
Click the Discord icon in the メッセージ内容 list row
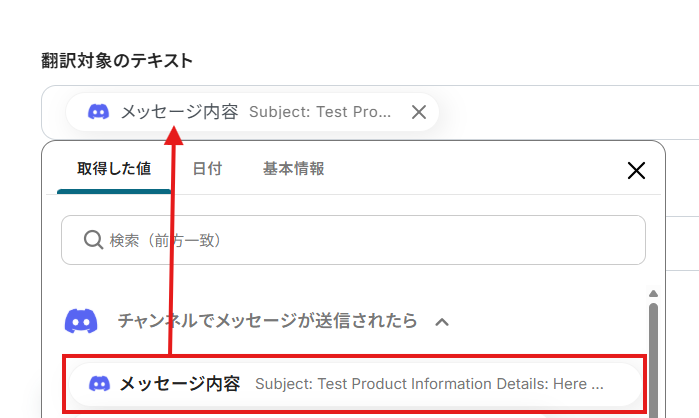click(99, 383)
